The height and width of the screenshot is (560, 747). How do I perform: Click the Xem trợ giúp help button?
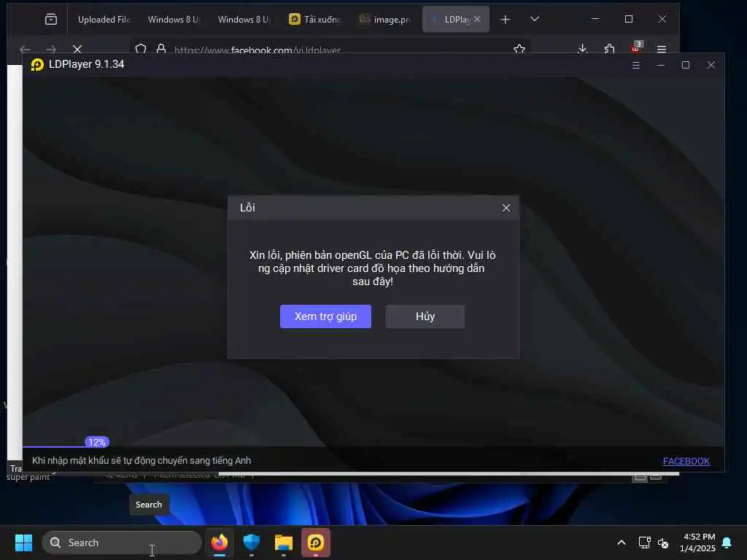point(325,316)
